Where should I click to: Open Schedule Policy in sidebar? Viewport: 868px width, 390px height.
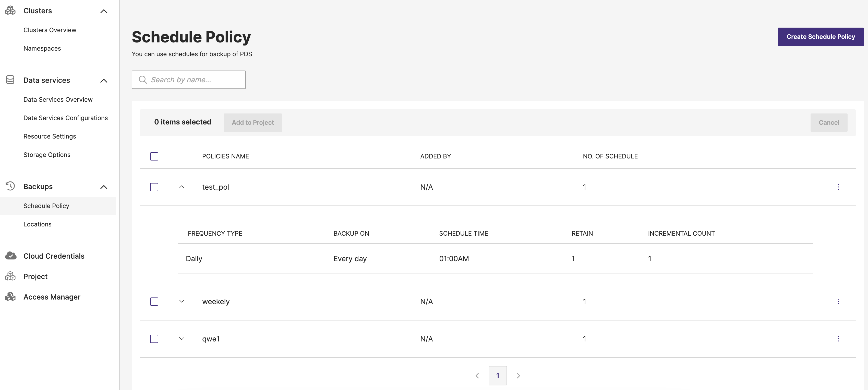46,205
